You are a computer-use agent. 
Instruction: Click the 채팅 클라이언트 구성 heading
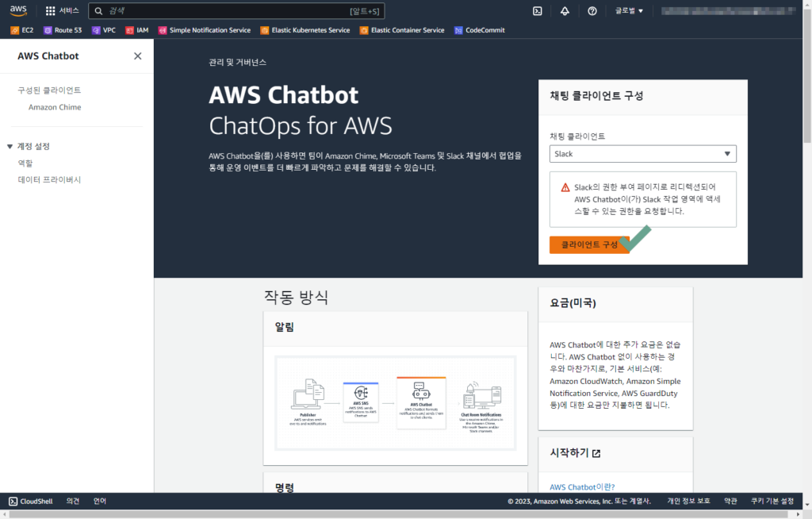click(x=596, y=96)
